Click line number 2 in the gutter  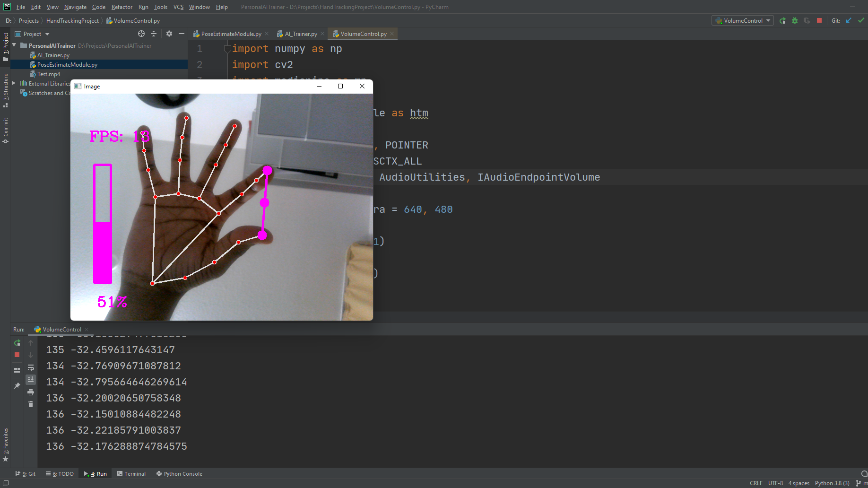200,65
